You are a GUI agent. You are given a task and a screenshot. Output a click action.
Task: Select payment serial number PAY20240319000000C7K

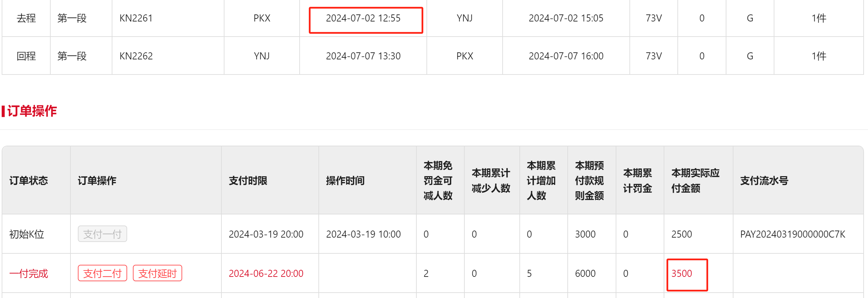tap(792, 234)
